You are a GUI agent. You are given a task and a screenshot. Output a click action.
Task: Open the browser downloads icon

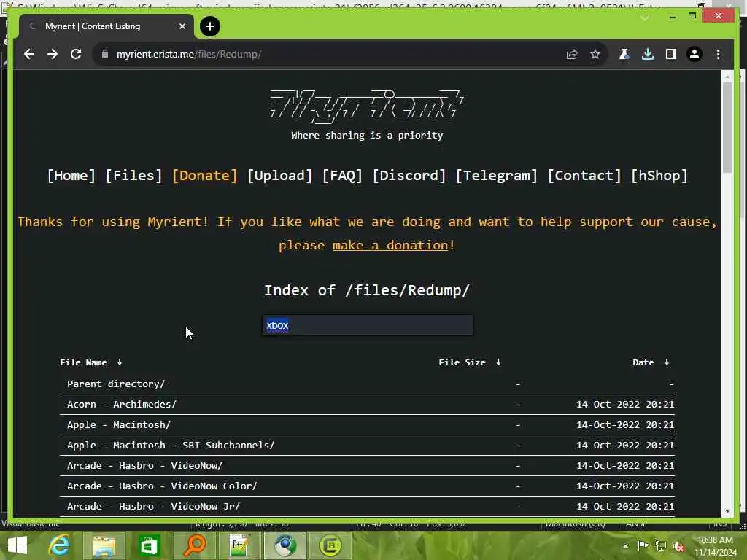[x=648, y=54]
